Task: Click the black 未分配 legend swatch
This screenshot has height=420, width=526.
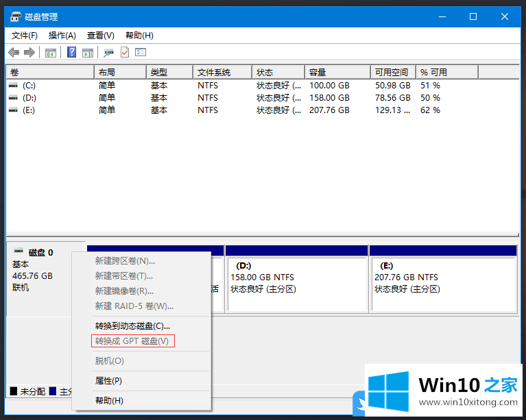Action: 14,391
